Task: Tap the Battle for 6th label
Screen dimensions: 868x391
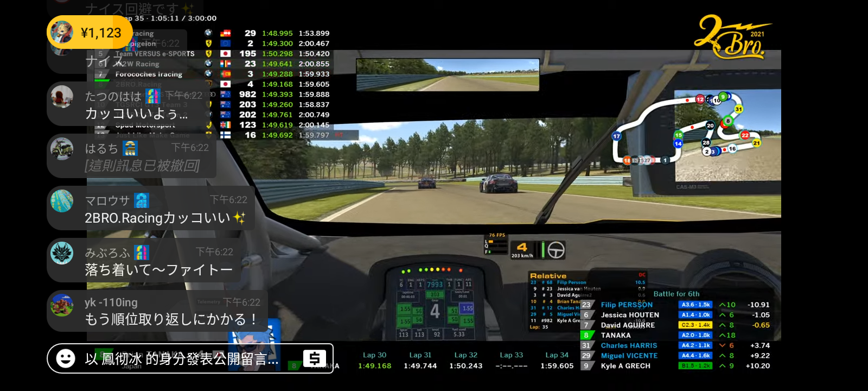Action: [x=676, y=294]
